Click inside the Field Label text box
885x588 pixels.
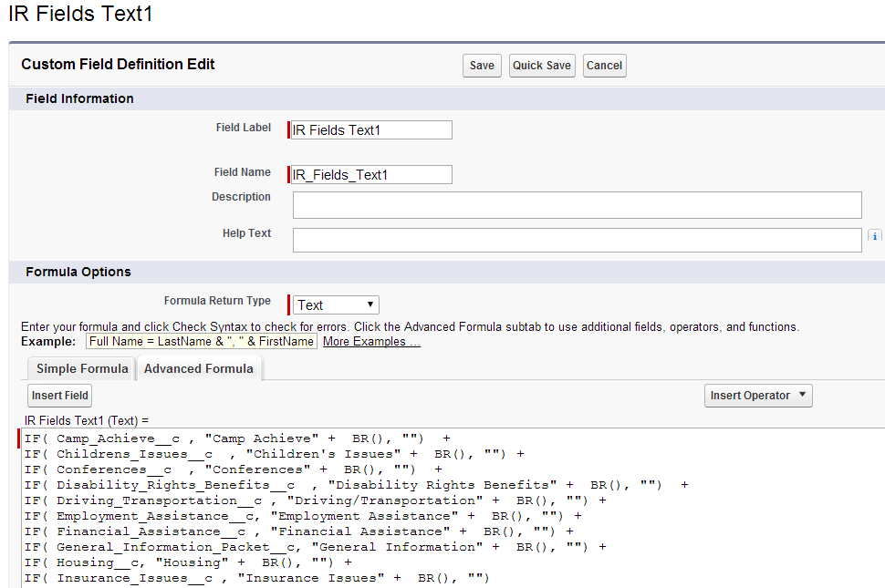[x=370, y=129]
